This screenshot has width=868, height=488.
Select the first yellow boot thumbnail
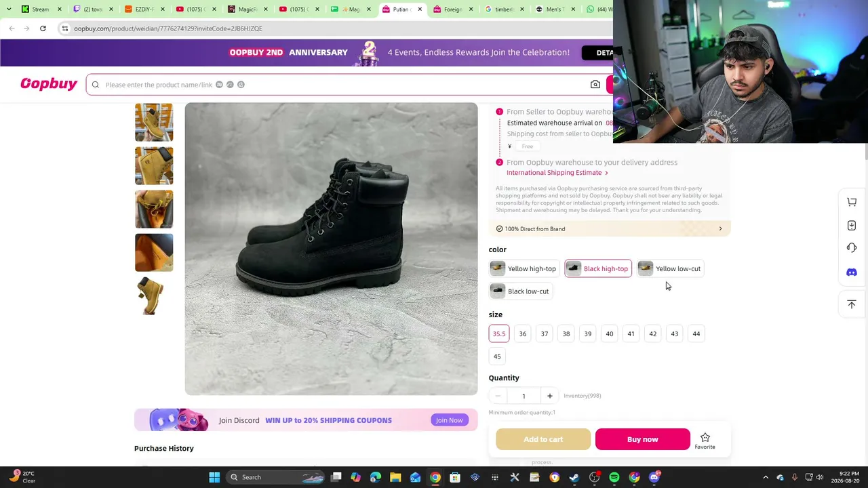point(154,123)
